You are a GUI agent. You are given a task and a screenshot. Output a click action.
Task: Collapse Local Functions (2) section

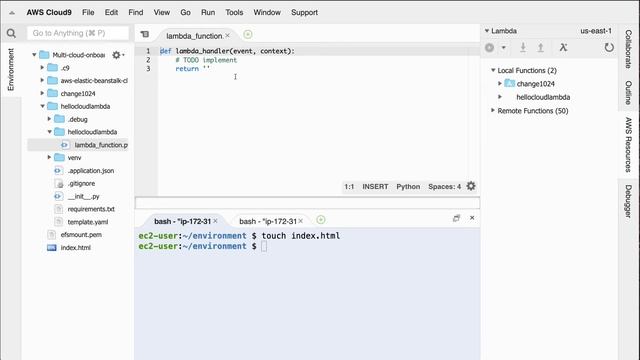[493, 70]
